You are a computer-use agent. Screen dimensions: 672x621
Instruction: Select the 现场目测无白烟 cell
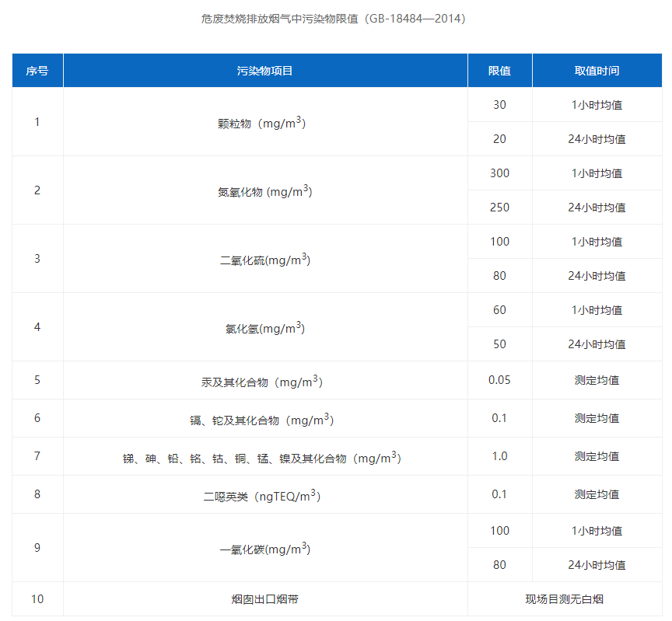coord(564,599)
